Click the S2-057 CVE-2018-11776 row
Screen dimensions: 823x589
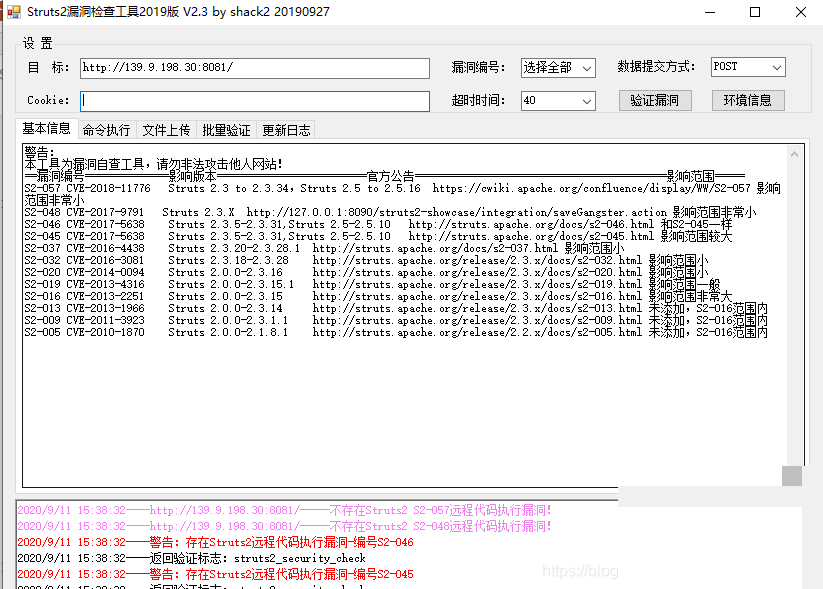(x=403, y=194)
